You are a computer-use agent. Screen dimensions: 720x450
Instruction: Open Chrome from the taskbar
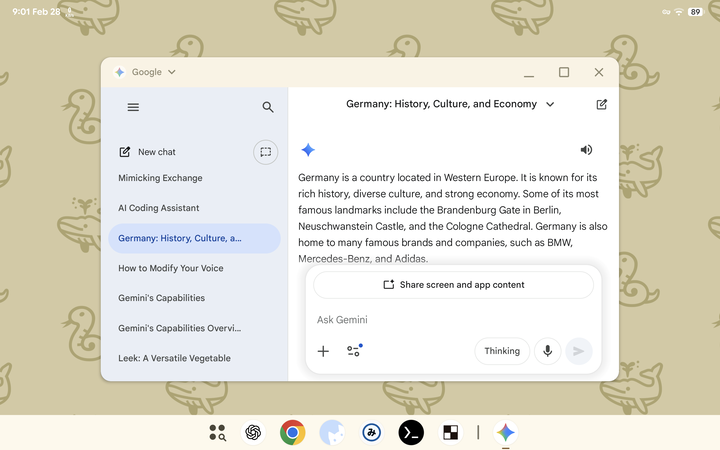pyautogui.click(x=292, y=432)
